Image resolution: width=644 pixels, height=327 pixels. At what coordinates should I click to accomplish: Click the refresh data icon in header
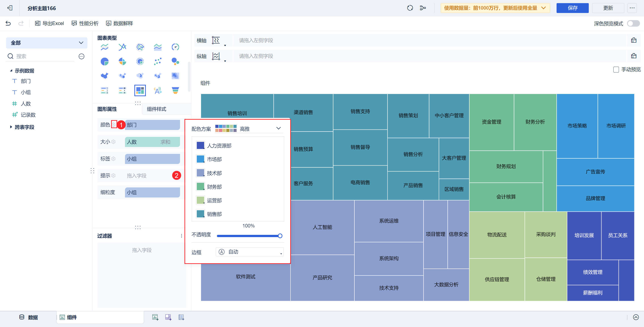[410, 8]
